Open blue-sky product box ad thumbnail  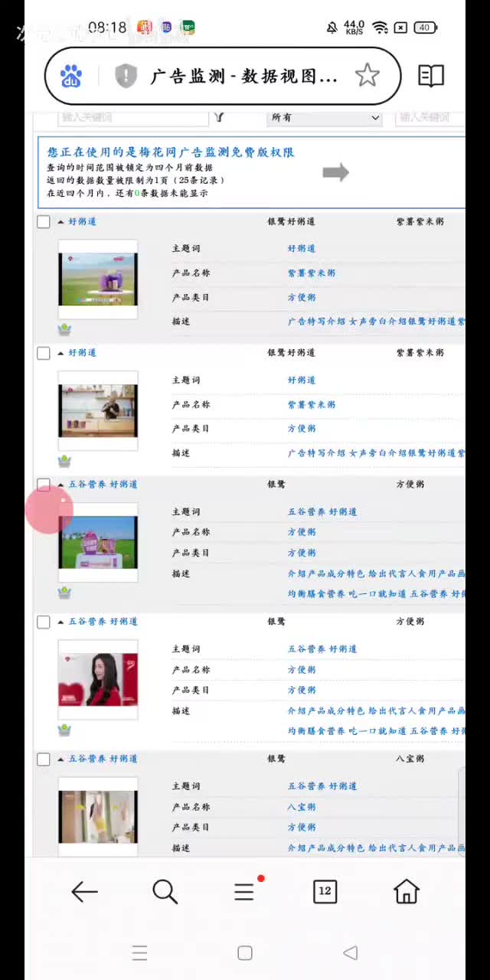click(98, 542)
